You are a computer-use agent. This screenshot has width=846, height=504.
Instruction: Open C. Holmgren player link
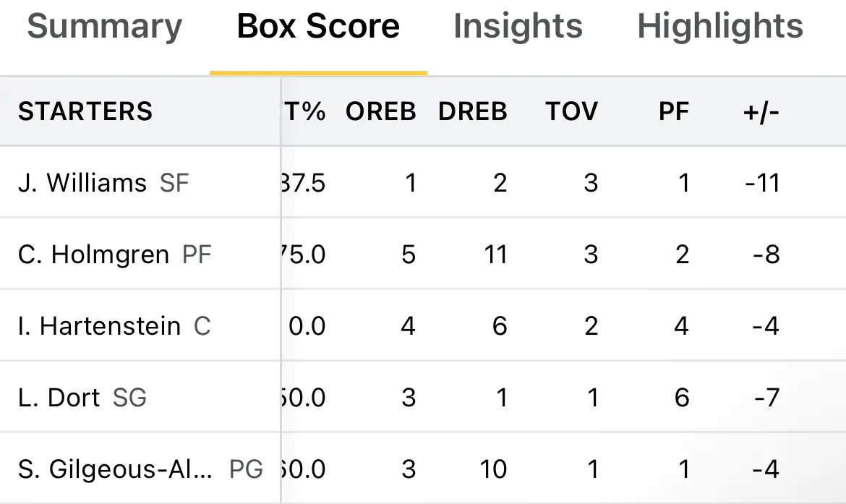pos(93,255)
